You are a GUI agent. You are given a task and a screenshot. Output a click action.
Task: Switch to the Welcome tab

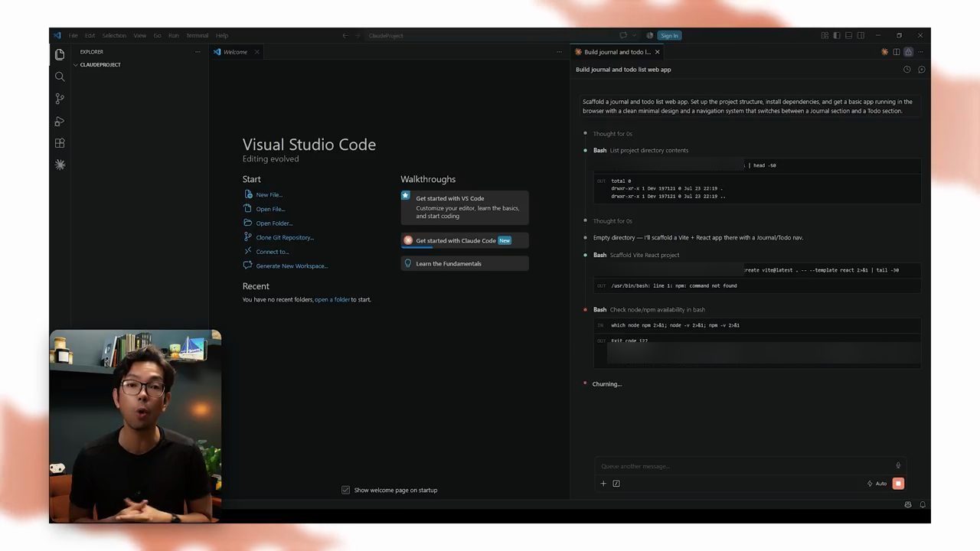235,52
